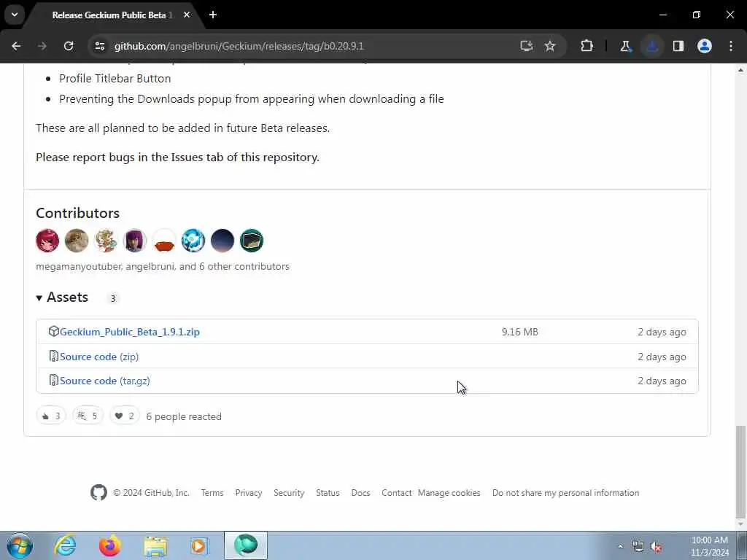Download Source code (tar.gz)
This screenshot has width=747, height=560.
105,381
